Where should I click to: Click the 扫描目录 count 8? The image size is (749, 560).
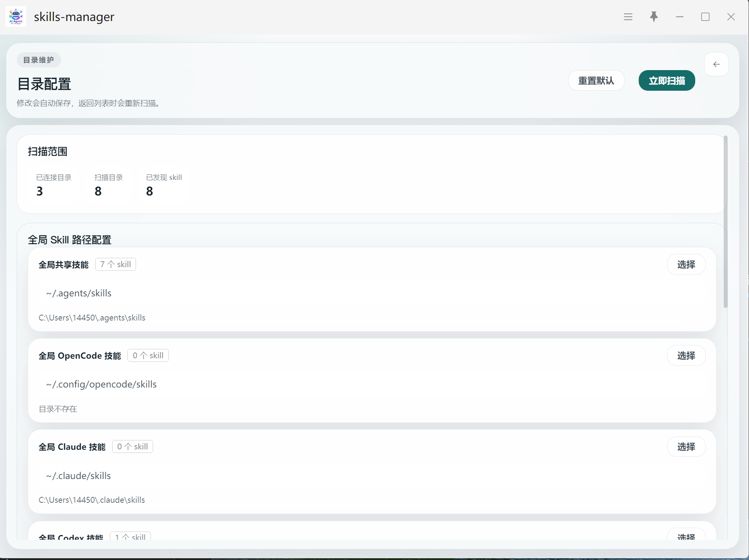pyautogui.click(x=98, y=191)
